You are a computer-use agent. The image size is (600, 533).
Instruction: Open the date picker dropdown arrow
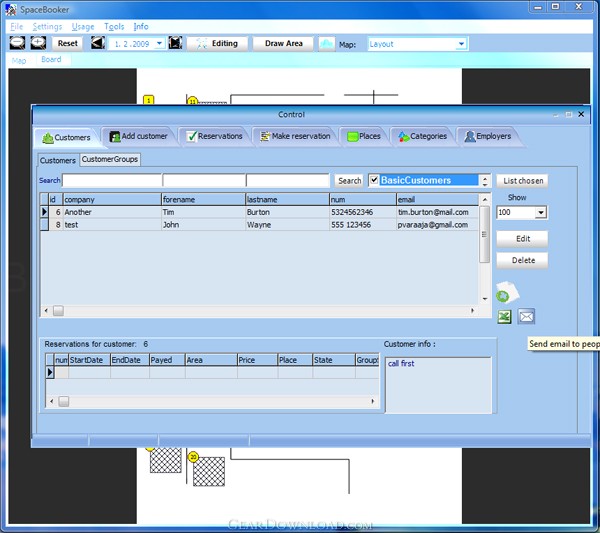point(160,44)
